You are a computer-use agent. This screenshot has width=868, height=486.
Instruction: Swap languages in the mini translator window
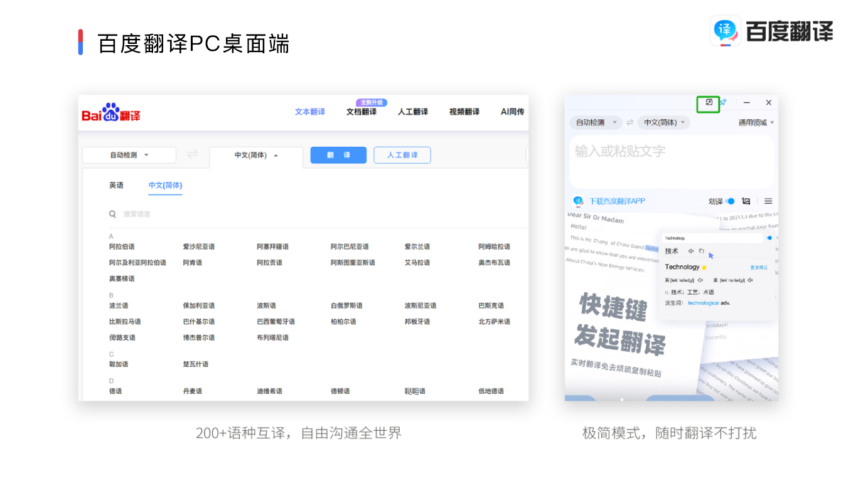click(630, 122)
